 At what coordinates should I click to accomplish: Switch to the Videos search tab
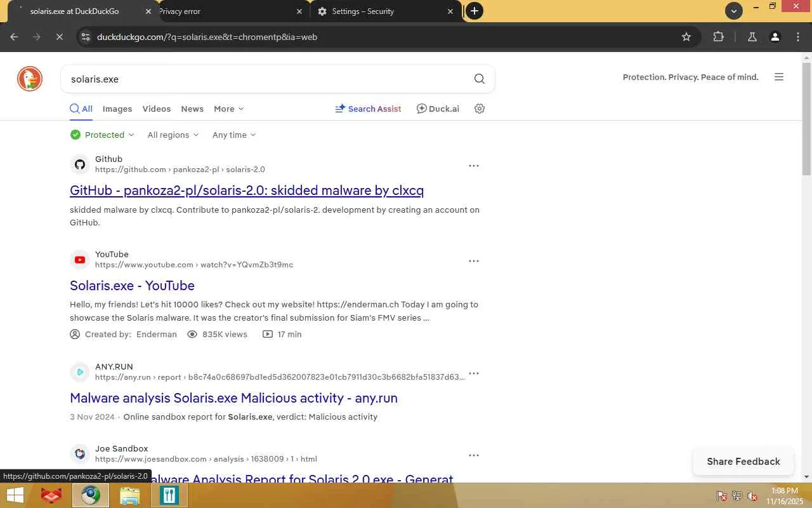tap(157, 109)
